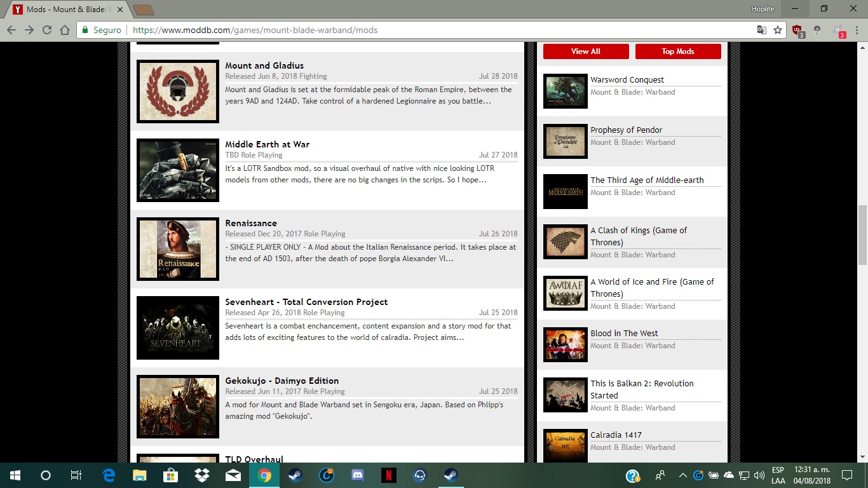Open Prophesy of Pendor in sidebar

pyautogui.click(x=627, y=130)
